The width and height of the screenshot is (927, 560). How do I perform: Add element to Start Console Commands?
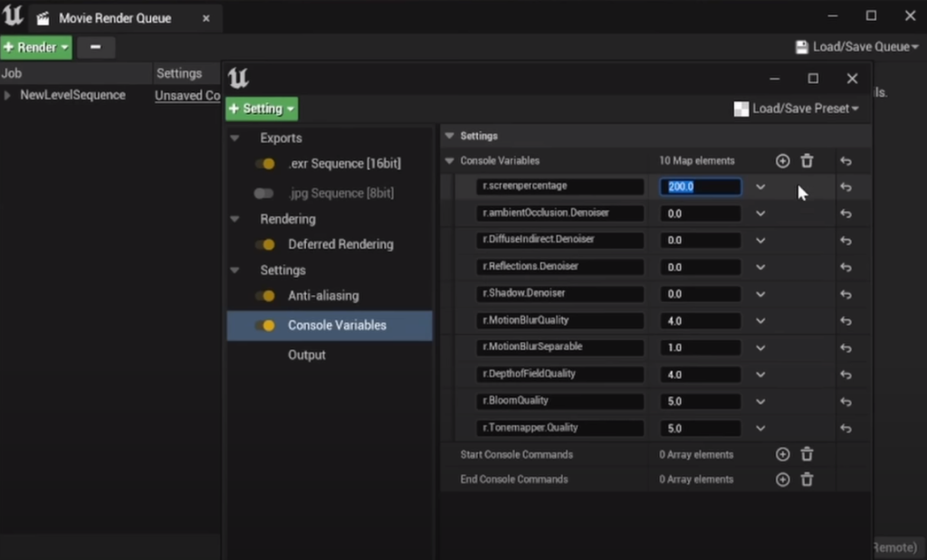(x=782, y=454)
